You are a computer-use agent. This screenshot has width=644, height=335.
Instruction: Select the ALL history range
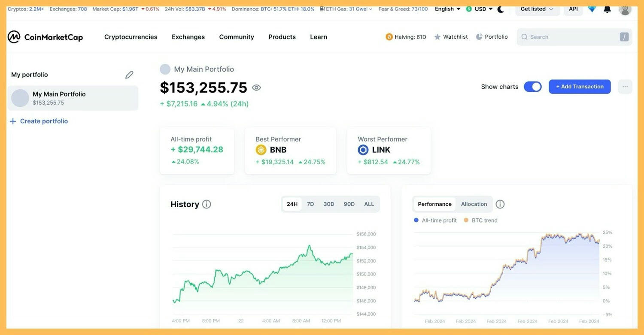coord(369,204)
